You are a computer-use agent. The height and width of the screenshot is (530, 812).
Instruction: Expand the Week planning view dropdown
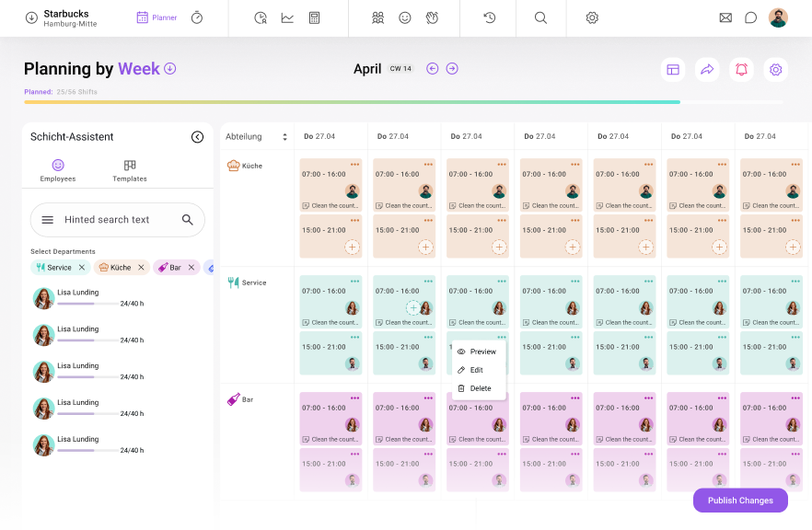170,69
